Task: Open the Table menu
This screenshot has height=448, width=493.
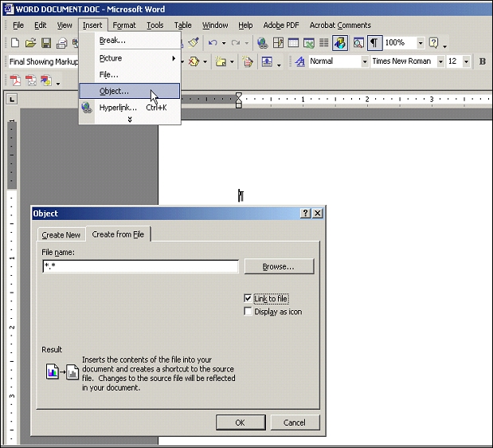Action: pyautogui.click(x=182, y=26)
